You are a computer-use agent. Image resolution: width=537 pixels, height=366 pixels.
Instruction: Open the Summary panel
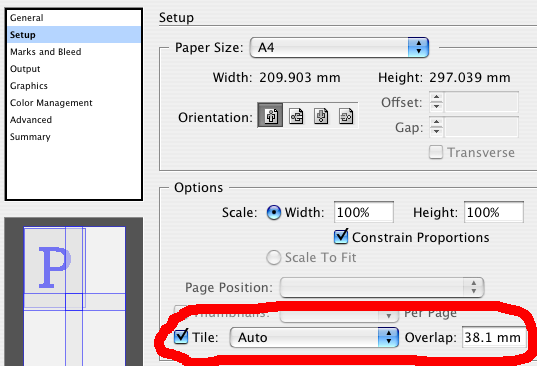point(74,137)
